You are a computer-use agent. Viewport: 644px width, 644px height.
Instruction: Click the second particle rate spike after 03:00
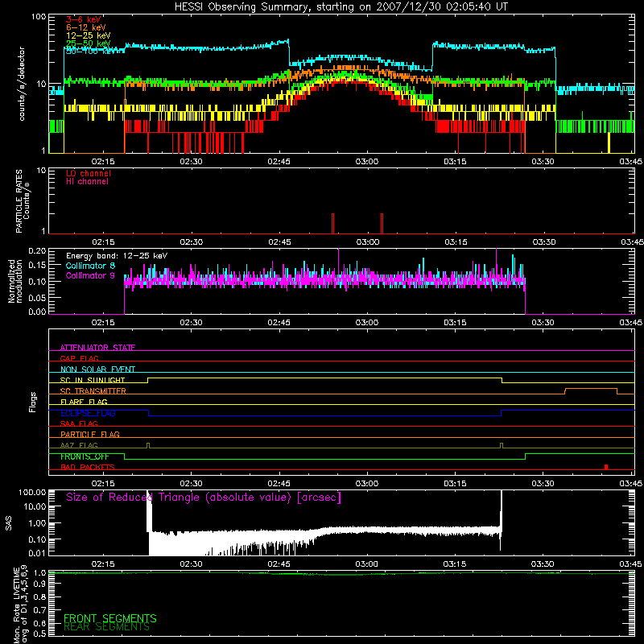click(382, 224)
